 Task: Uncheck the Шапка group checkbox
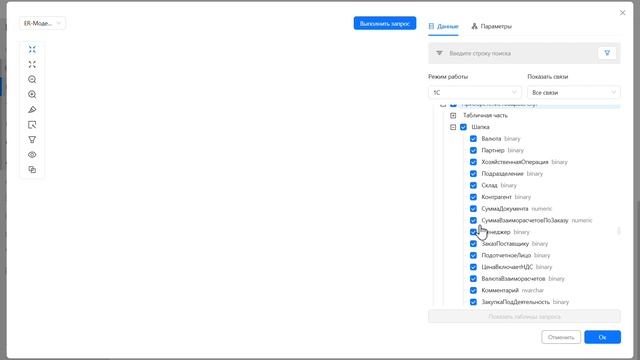pos(463,127)
